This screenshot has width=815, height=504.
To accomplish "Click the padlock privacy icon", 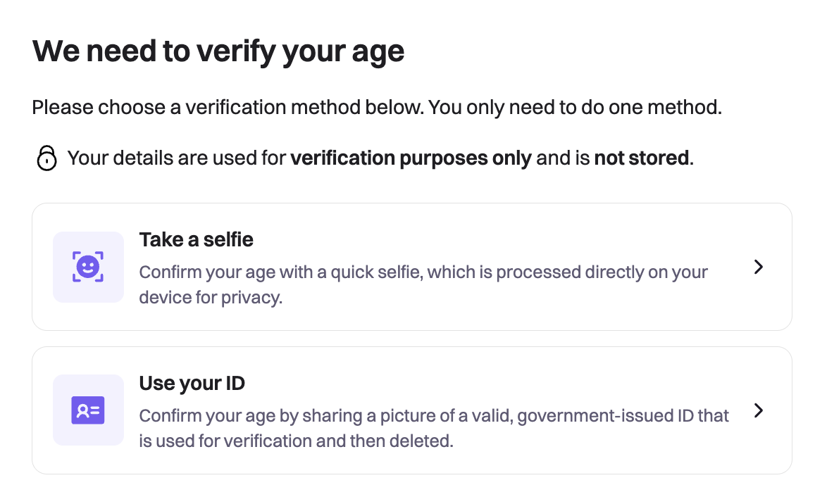I will (46, 158).
